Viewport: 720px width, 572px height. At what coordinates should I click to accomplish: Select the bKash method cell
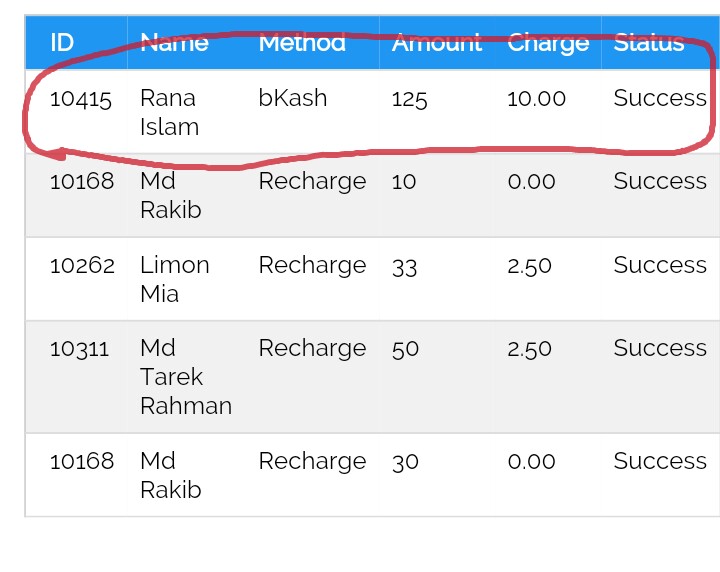pyautogui.click(x=293, y=98)
